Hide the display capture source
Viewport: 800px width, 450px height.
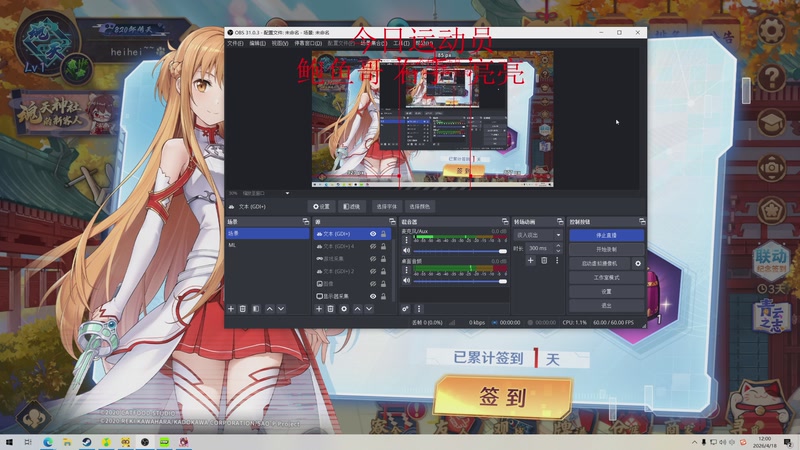[373, 296]
